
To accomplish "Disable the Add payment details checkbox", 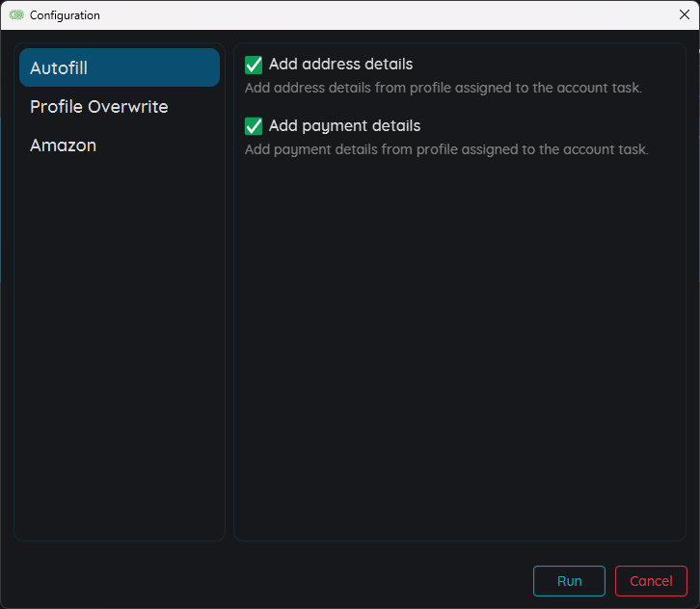I will [254, 126].
